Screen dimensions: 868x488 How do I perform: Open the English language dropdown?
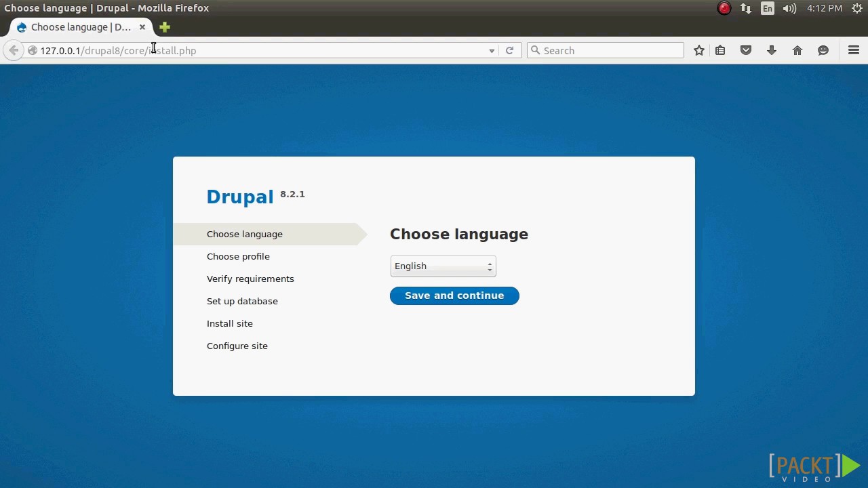pyautogui.click(x=443, y=266)
